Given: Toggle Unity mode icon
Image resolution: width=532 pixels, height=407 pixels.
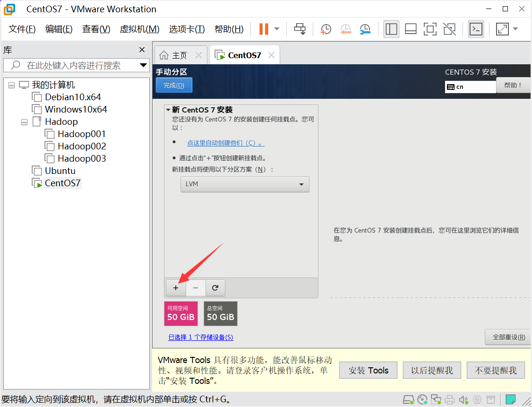Looking at the screenshot, I should [x=449, y=29].
